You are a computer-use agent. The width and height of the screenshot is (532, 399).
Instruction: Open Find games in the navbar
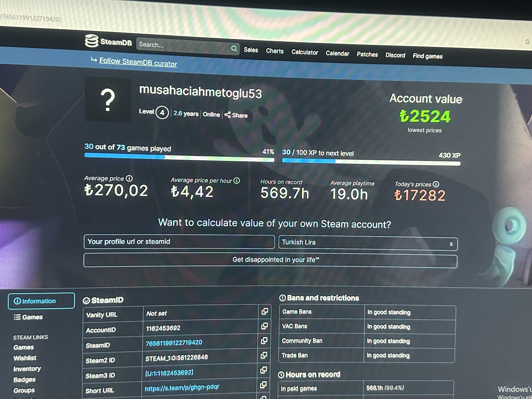[x=428, y=56]
